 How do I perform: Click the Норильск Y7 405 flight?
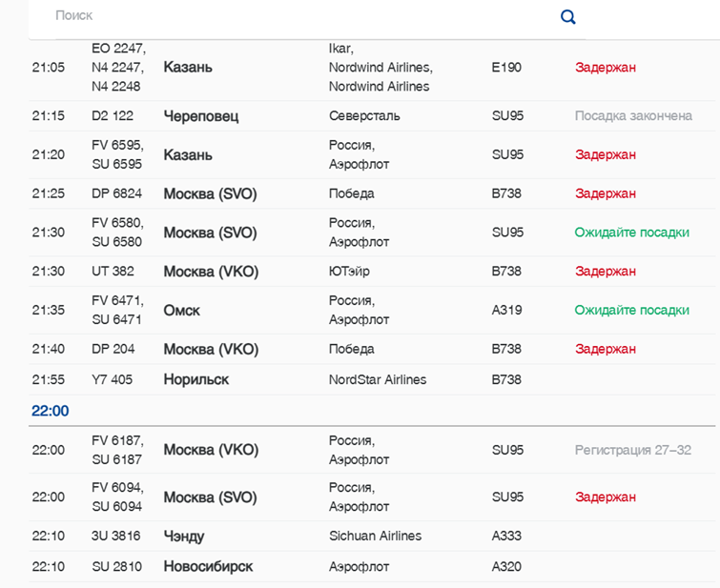click(x=196, y=379)
